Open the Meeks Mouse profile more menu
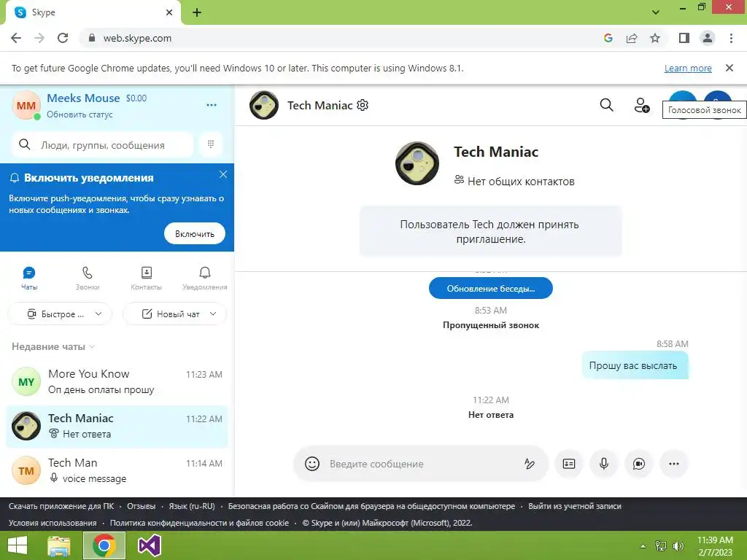 [x=212, y=105]
